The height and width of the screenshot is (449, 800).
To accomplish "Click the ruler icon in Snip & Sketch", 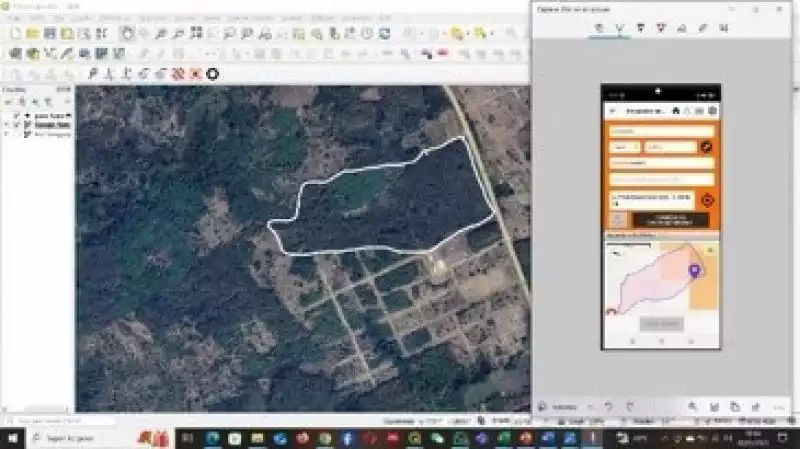I will coord(703,28).
